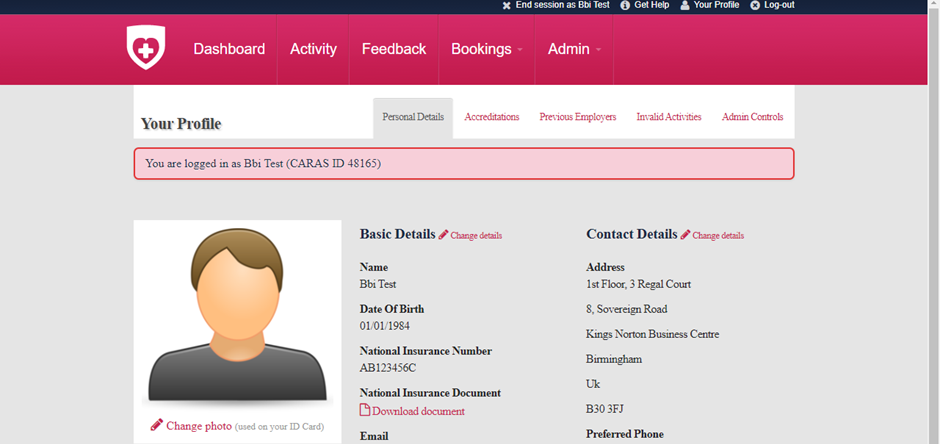Click Change details for Basic Details
The width and height of the screenshot is (940, 444).
click(x=476, y=236)
